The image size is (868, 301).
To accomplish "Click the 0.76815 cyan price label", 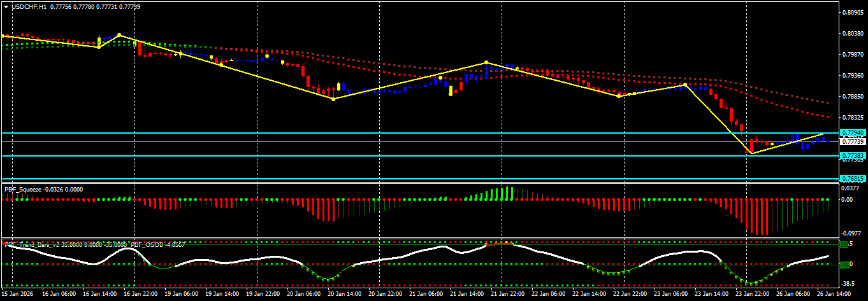I will [852, 179].
